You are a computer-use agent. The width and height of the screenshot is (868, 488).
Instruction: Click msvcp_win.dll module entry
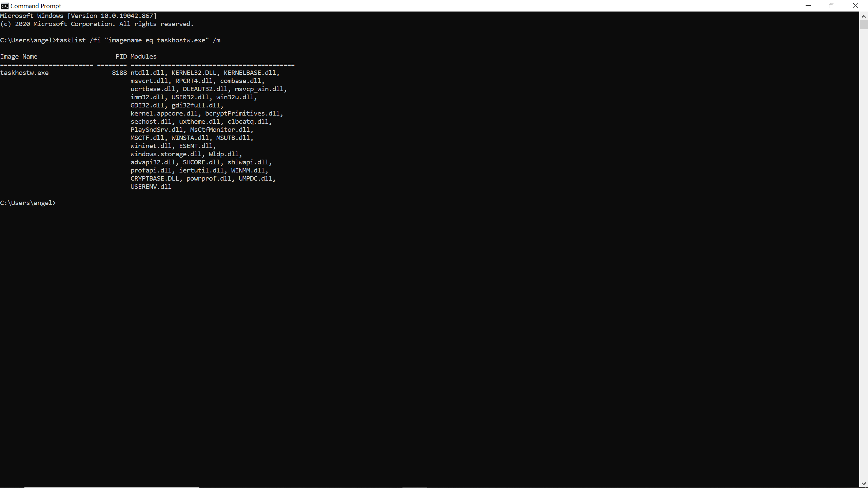tap(259, 89)
